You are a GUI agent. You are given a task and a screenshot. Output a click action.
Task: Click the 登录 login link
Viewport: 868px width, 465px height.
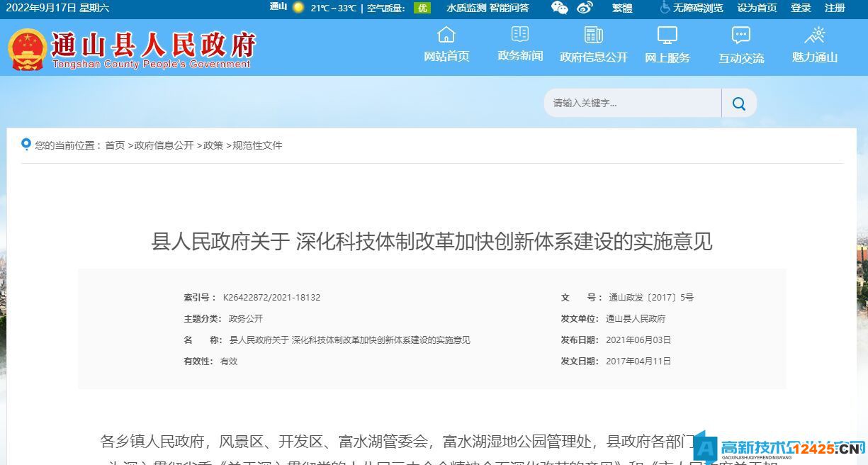tap(800, 8)
